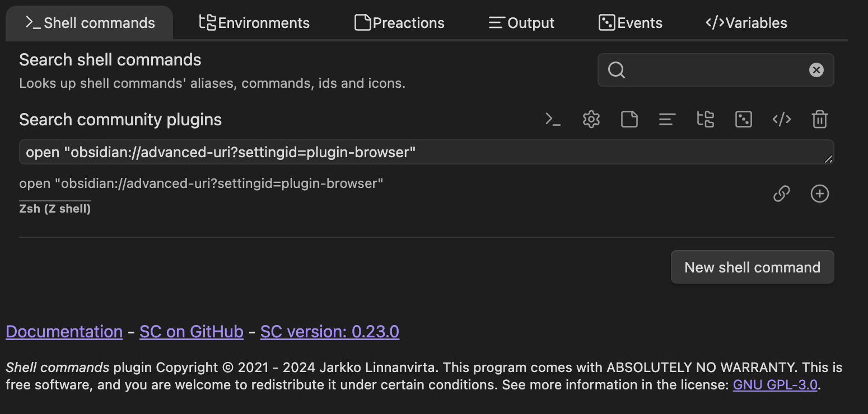Click the command preview line below the text field
The image size is (868, 414).
[201, 184]
